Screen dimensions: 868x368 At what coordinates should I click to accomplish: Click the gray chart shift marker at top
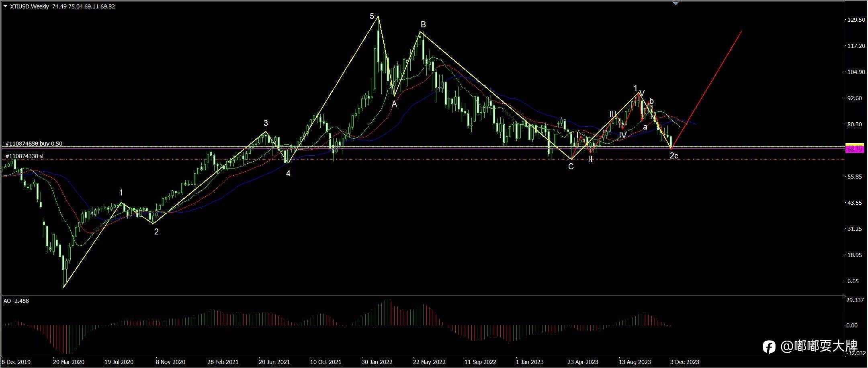point(676,3)
